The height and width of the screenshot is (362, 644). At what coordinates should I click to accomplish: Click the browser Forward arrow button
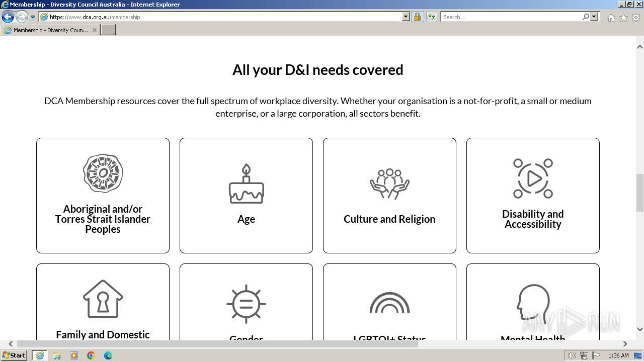pyautogui.click(x=21, y=17)
